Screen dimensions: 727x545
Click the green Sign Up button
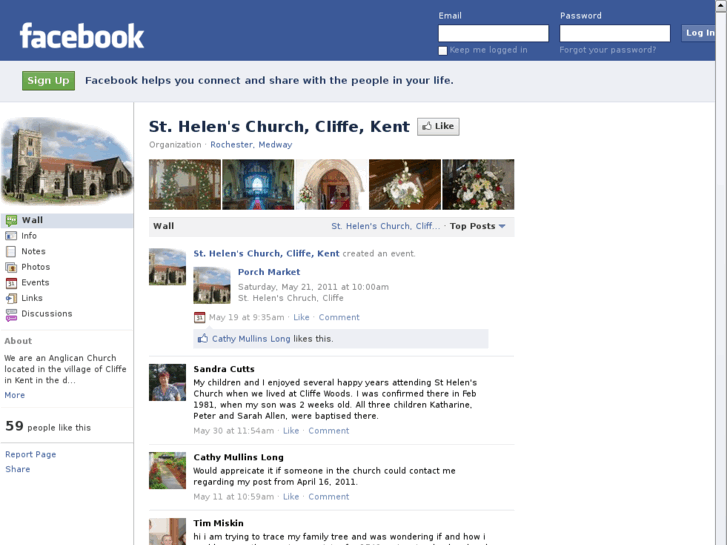tap(48, 81)
